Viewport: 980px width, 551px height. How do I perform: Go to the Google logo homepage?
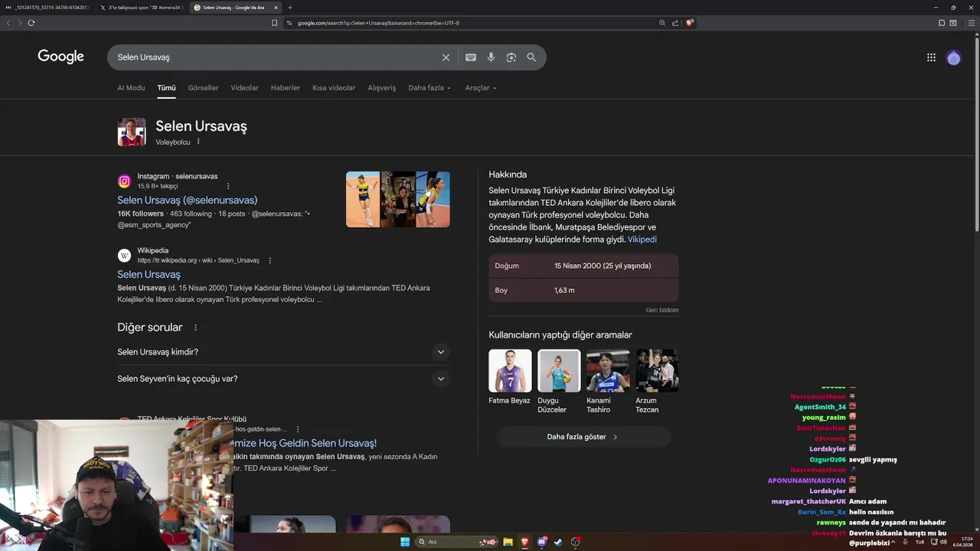click(x=61, y=57)
